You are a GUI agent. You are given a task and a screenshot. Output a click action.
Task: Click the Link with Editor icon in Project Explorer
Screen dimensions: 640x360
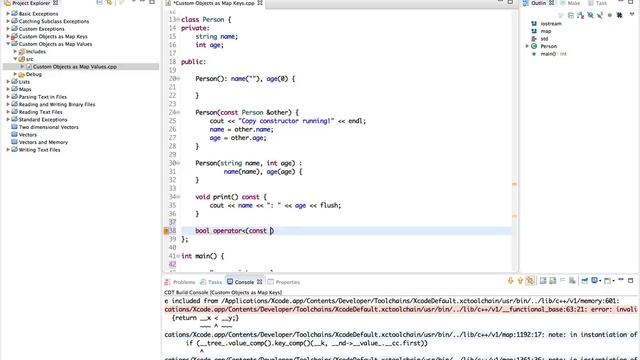pyautogui.click(x=109, y=2)
